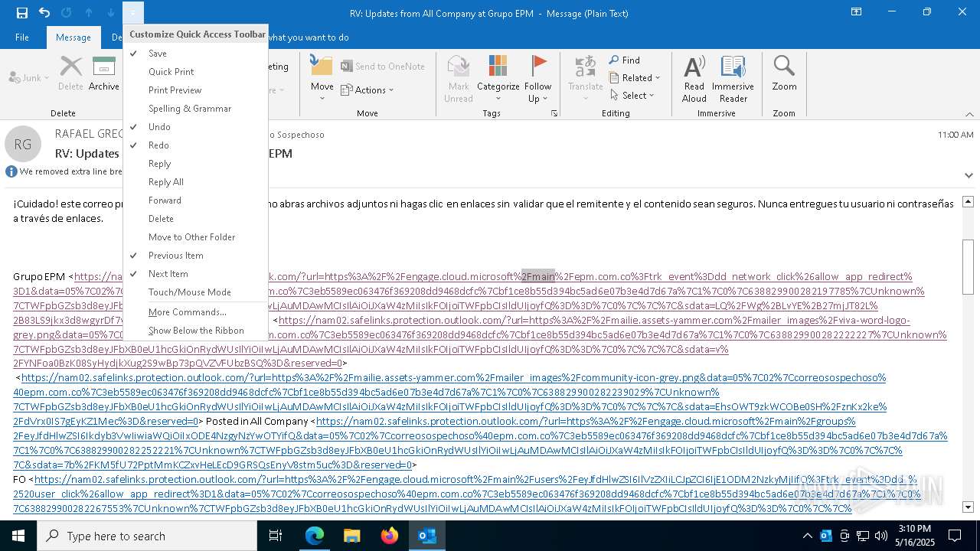Launch Microsoft Edge from taskbar
The height and width of the screenshot is (551, 980).
tap(315, 536)
